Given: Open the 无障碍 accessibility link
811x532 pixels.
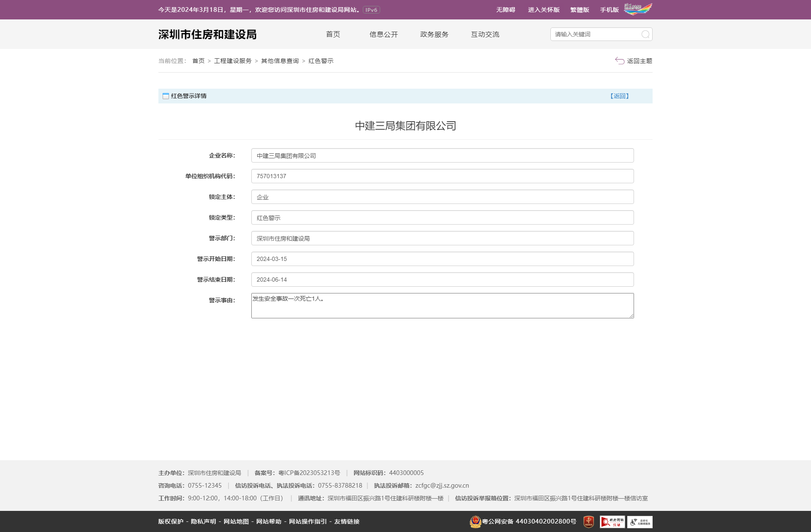Looking at the screenshot, I should click(505, 9).
